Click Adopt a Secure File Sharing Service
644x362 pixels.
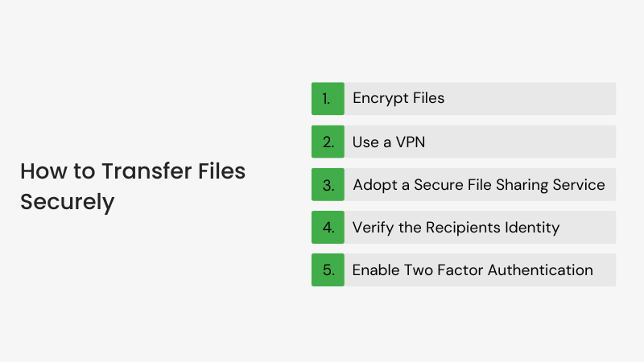(479, 185)
